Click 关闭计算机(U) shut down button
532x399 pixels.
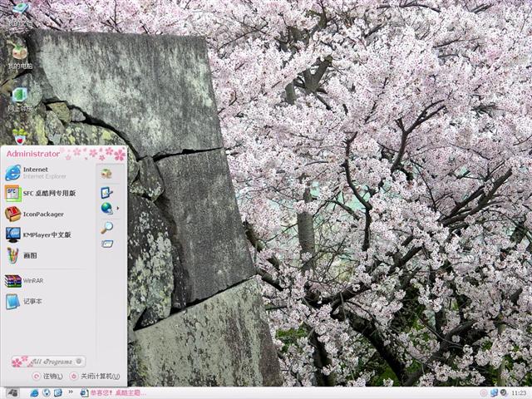point(95,377)
